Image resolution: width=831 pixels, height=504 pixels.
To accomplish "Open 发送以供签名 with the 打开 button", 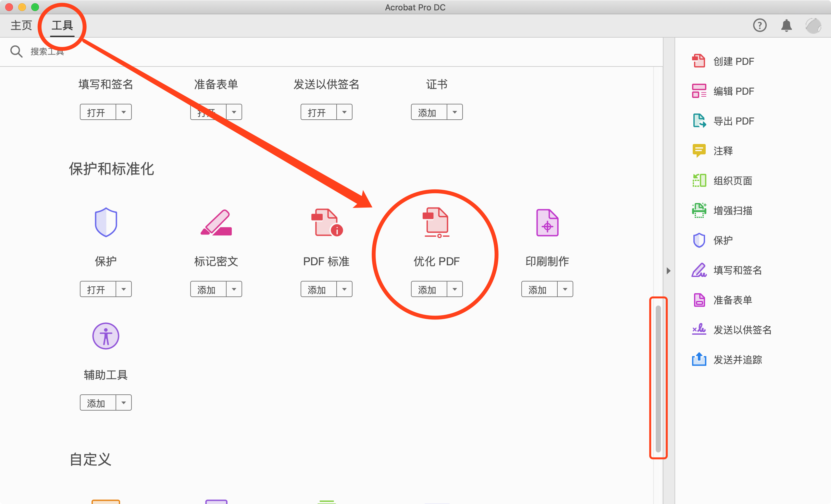I will (x=319, y=112).
